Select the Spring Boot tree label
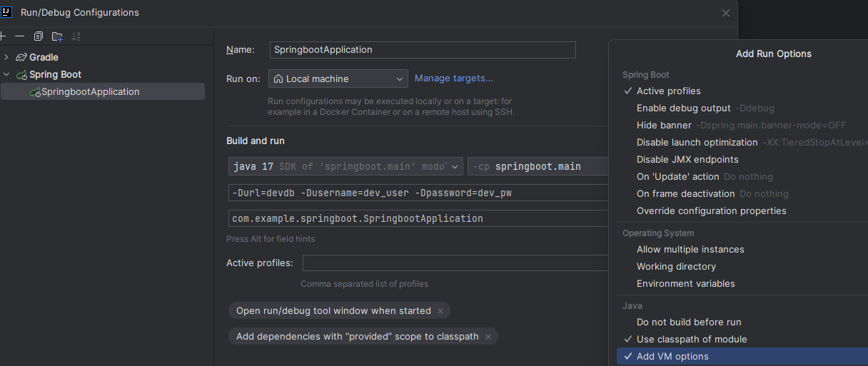This screenshot has width=868, height=366. (x=55, y=74)
